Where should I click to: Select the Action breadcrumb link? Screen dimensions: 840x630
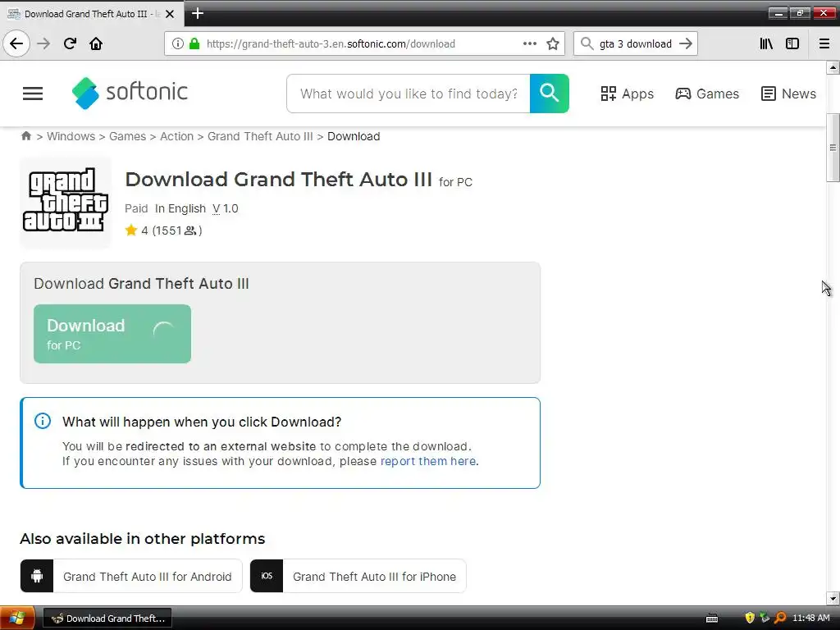point(177,137)
